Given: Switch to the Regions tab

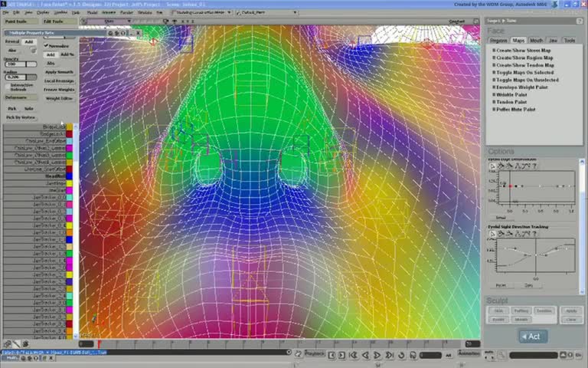Looking at the screenshot, I should (x=498, y=40).
